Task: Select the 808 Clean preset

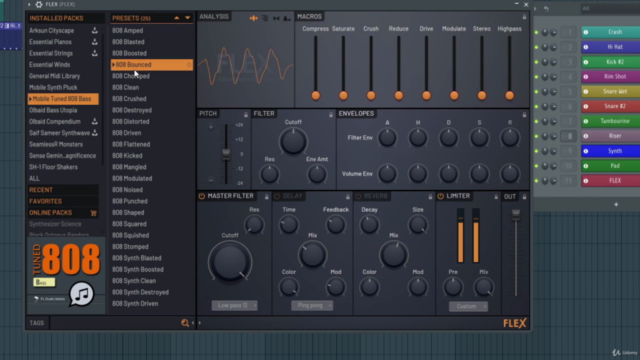Action: coord(126,87)
